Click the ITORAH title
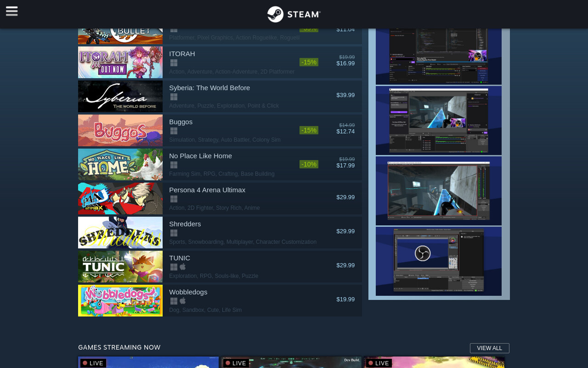 (x=182, y=54)
